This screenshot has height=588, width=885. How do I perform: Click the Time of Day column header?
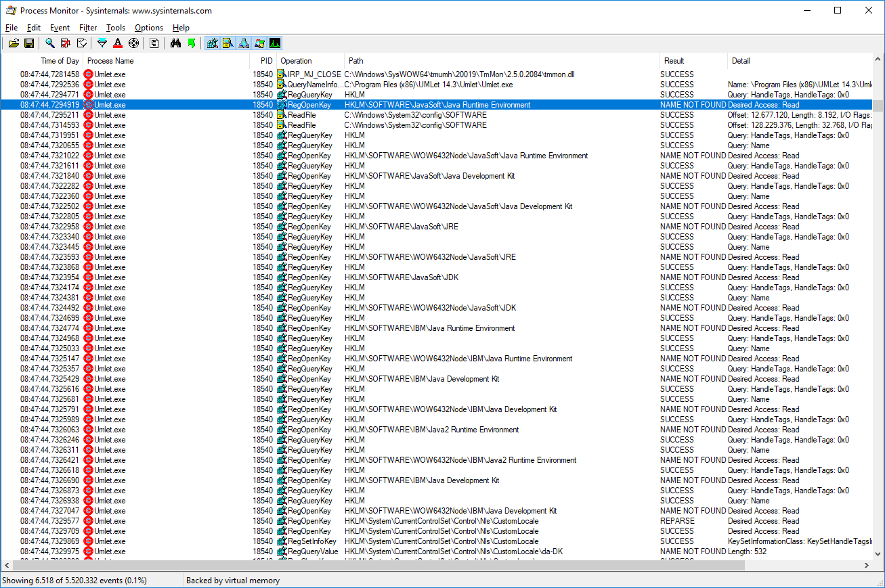tap(43, 61)
